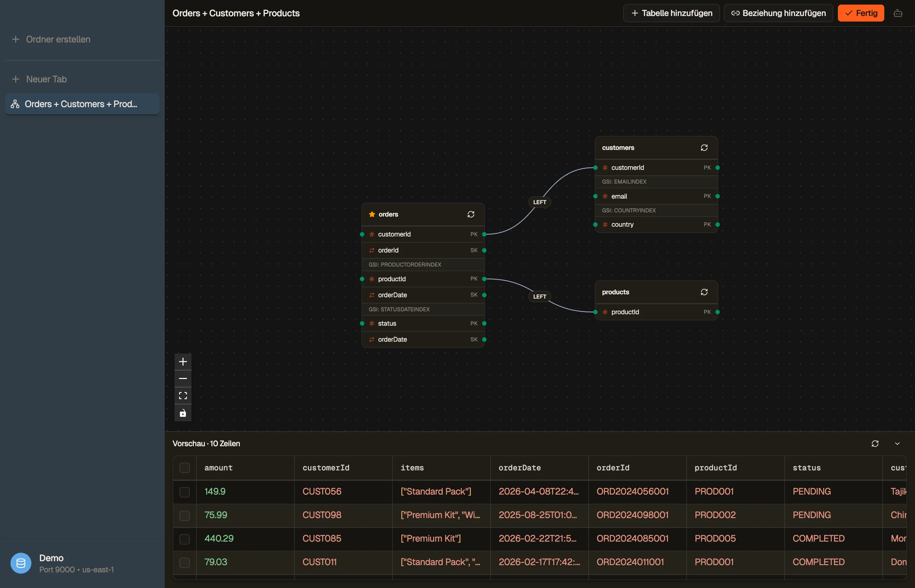Image resolution: width=915 pixels, height=588 pixels.
Task: Refresh the Vorschau preview results
Action: pos(875,443)
